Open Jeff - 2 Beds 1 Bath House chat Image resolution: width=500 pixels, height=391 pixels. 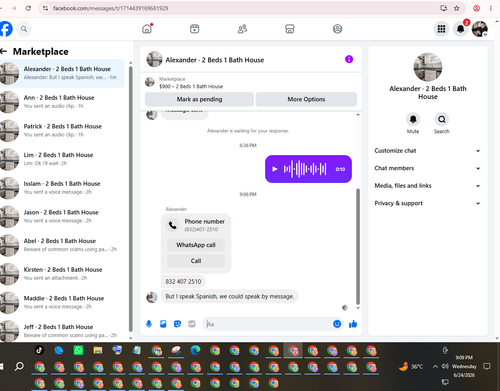coord(62,331)
